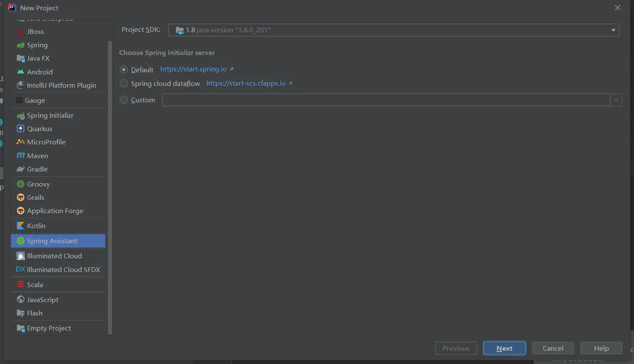The image size is (634, 364).
Task: Choose Illuminated Cloud SFDX project type
Action: (58, 269)
